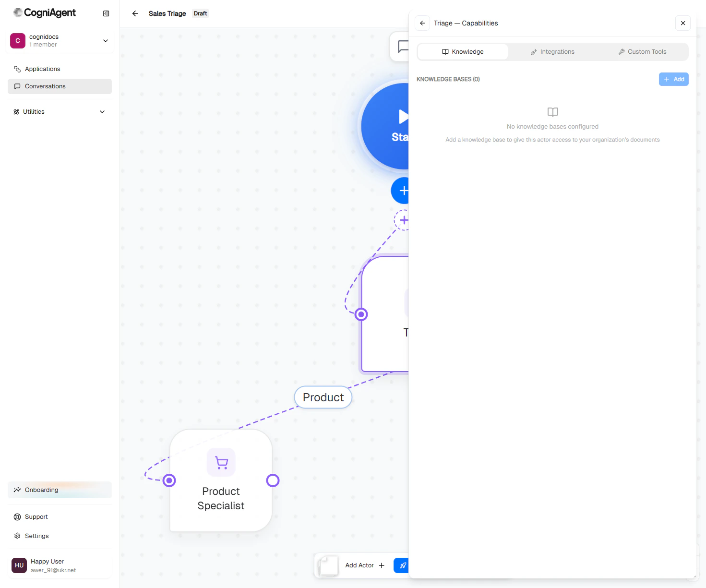Open Conversations in the sidebar
706x588 pixels.
(60, 86)
